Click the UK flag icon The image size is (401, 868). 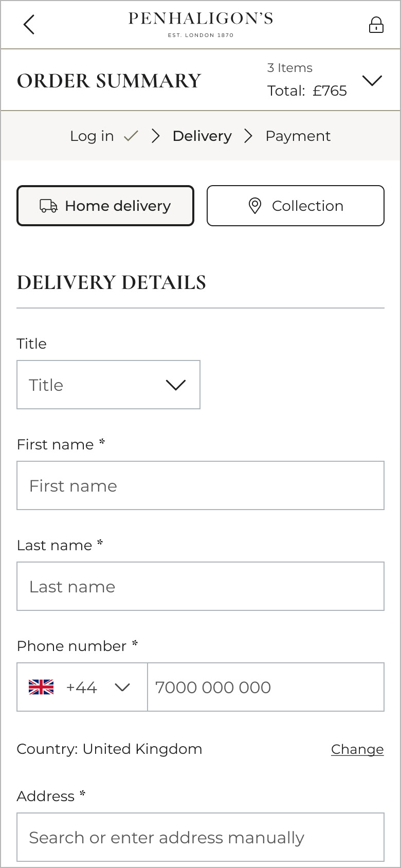point(41,687)
